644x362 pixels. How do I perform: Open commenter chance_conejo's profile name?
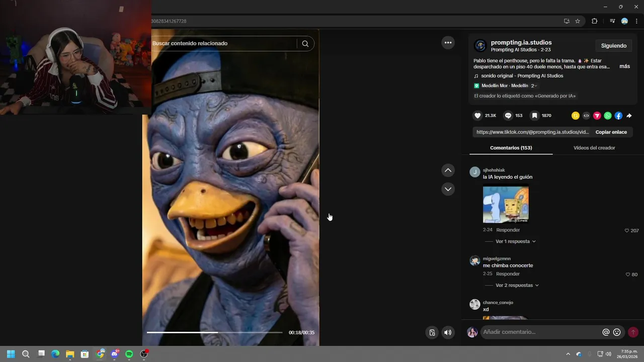[498, 303]
